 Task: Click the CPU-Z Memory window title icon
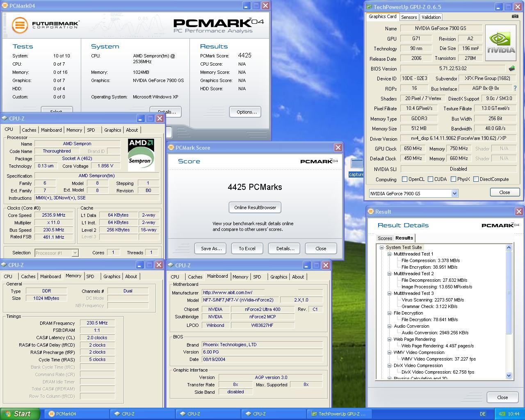click(4, 265)
